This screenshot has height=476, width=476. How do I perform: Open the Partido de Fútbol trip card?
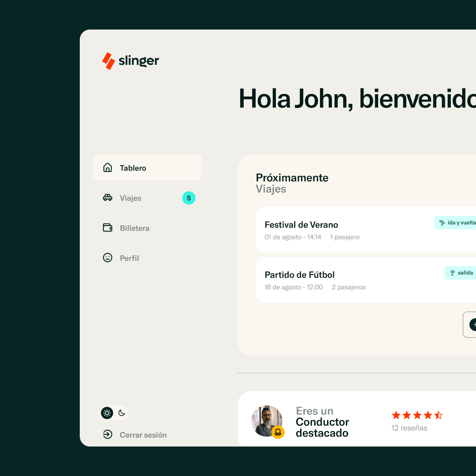click(344, 280)
